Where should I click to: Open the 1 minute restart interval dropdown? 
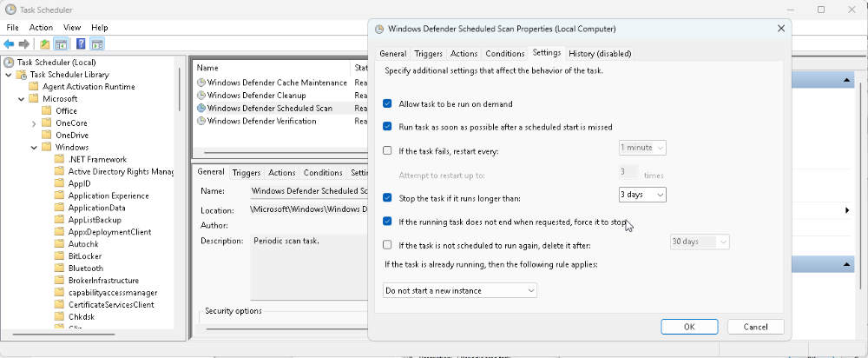[x=642, y=148]
